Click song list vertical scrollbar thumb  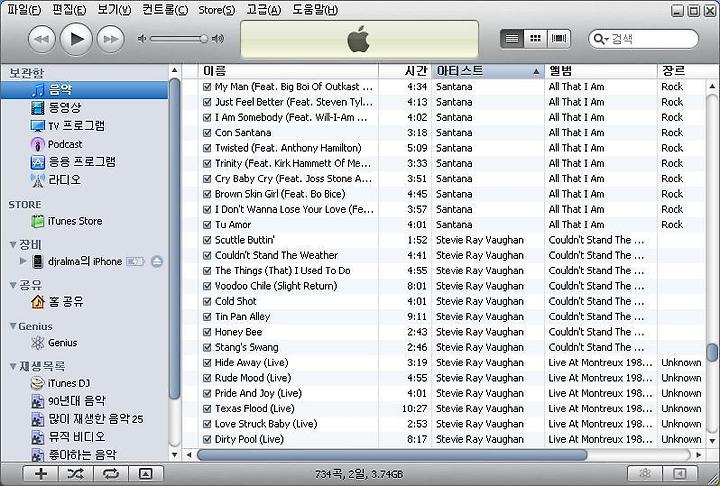712,352
